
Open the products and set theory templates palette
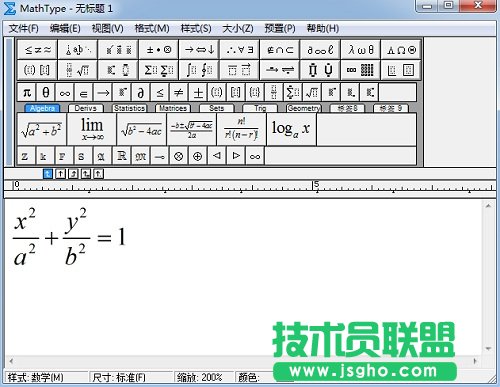320,70
